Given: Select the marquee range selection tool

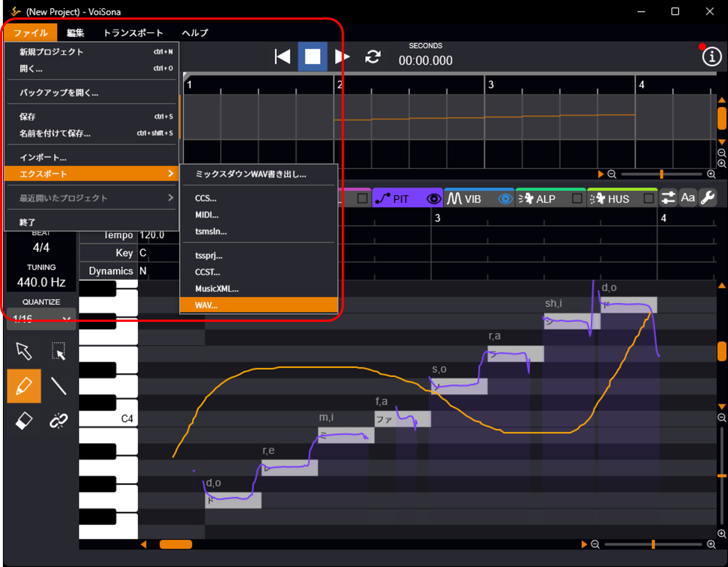Looking at the screenshot, I should coord(59,351).
